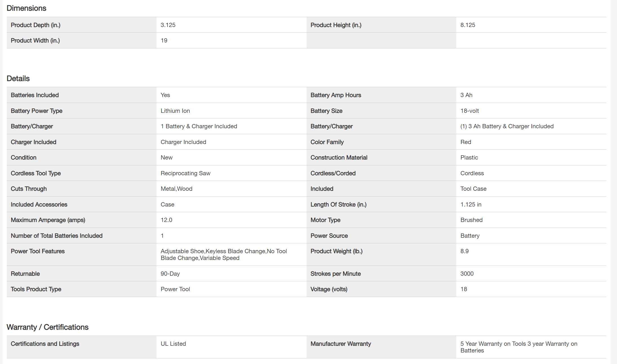
Task: Click the Dimensions section heading
Action: [x=26, y=8]
